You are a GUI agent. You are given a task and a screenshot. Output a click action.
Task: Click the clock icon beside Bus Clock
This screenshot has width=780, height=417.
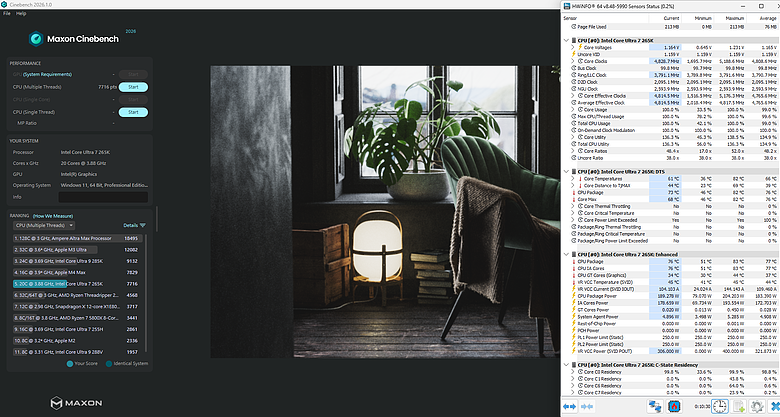click(x=574, y=68)
